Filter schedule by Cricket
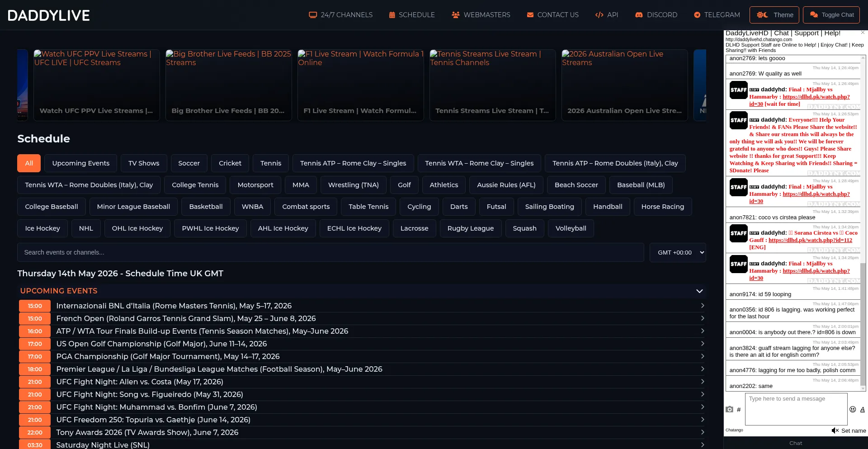Screen dimensions: 868x449 click(x=230, y=163)
